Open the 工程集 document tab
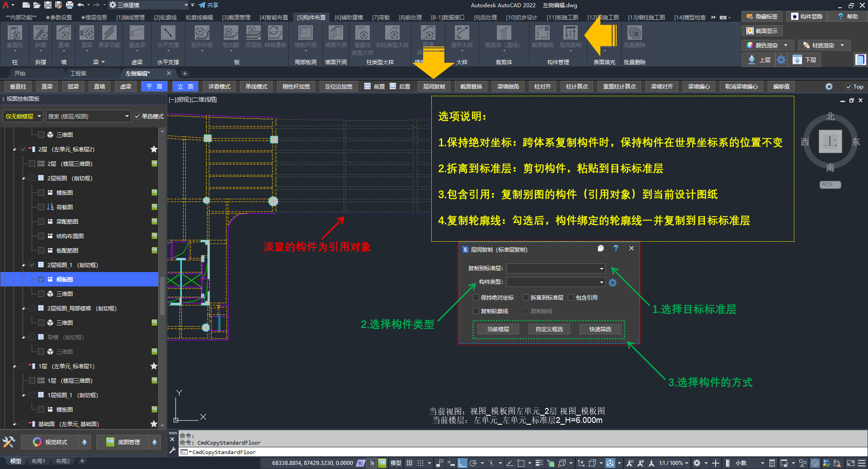The height and width of the screenshot is (469, 868). (78, 73)
